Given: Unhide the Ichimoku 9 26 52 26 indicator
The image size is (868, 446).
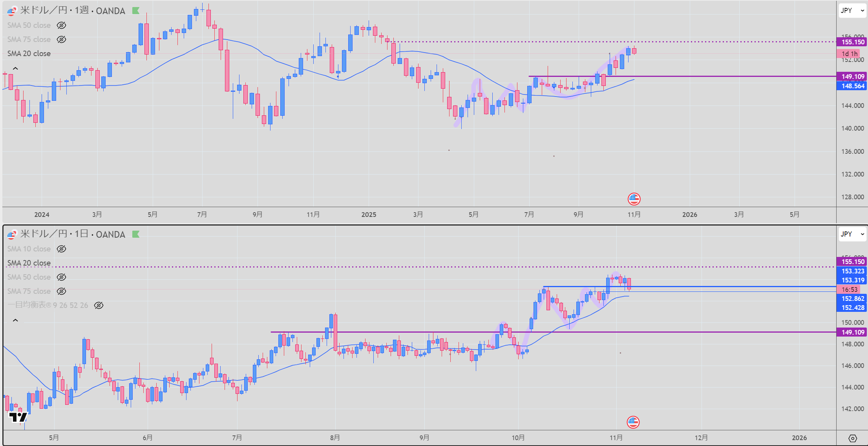Looking at the screenshot, I should [99, 306].
